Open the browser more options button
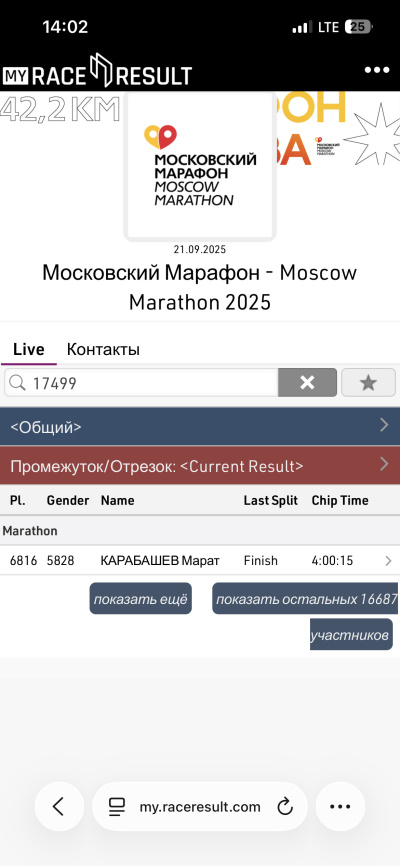Viewport: 400px width, 866px height. 340,806
